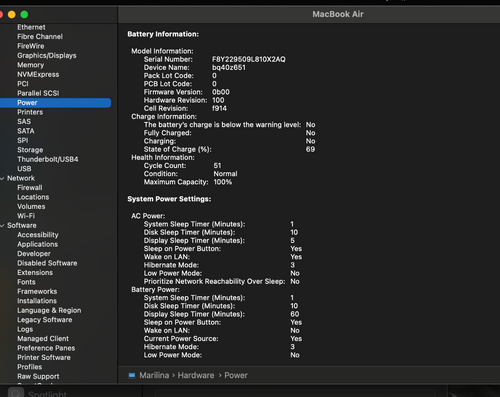Image resolution: width=500 pixels, height=397 pixels.
Task: Select Wi-Fi under Network
Action: click(x=26, y=216)
